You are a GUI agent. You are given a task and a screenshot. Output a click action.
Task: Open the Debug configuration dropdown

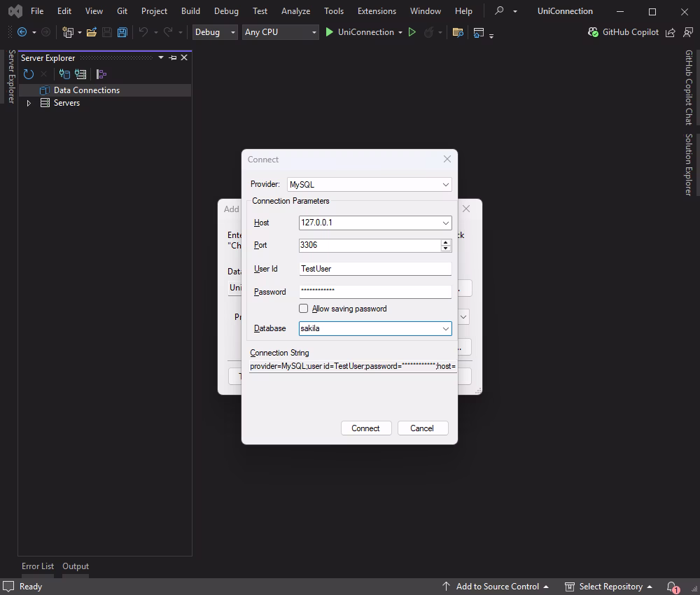pos(215,32)
